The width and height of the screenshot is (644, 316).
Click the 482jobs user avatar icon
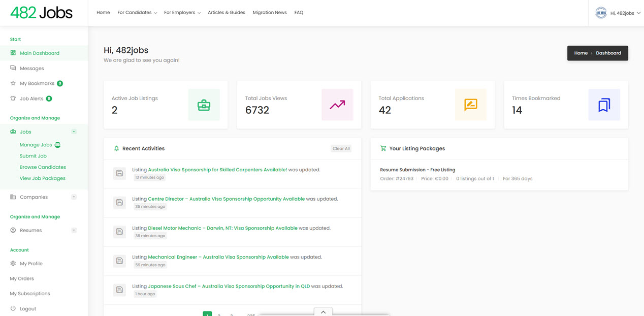(601, 13)
